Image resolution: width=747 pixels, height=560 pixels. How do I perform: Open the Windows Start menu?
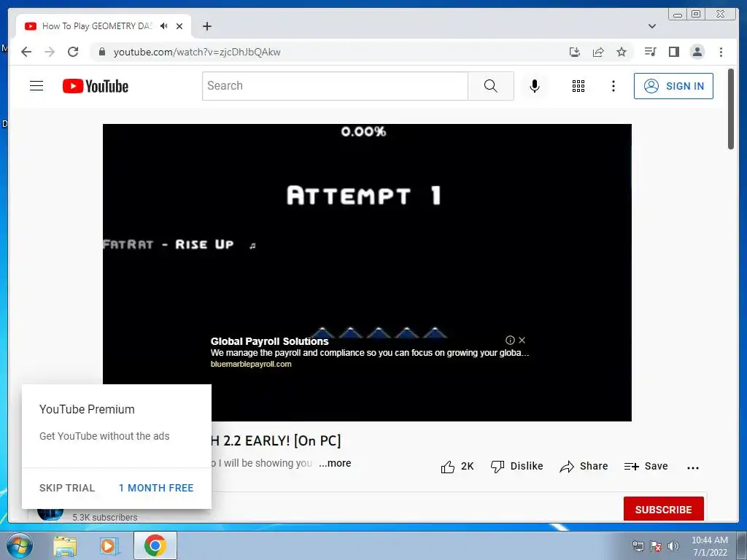pos(19,545)
